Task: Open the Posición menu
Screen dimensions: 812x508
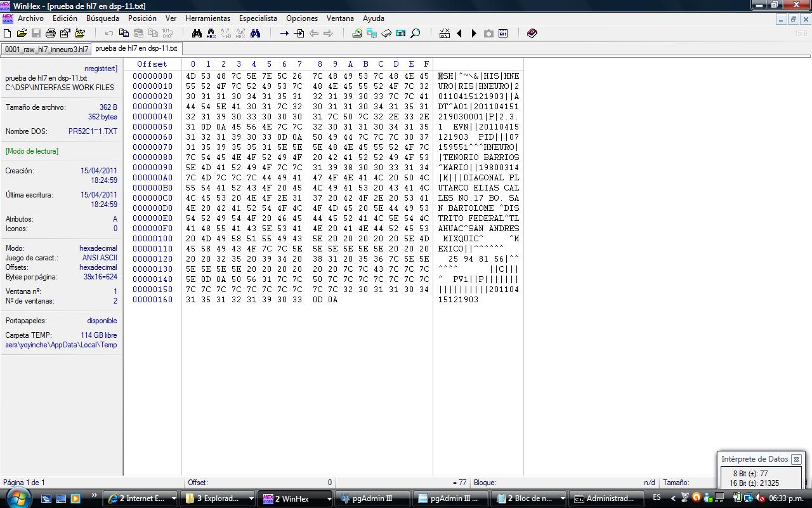Action: pyautogui.click(x=142, y=18)
